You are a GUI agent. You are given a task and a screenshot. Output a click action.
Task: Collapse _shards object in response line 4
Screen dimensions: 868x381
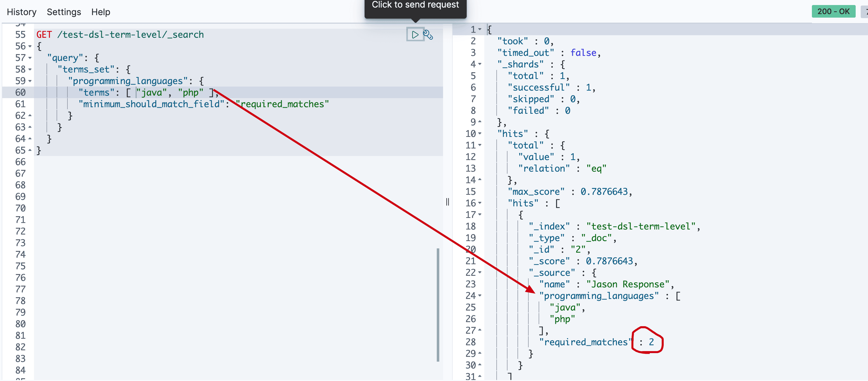(x=480, y=64)
